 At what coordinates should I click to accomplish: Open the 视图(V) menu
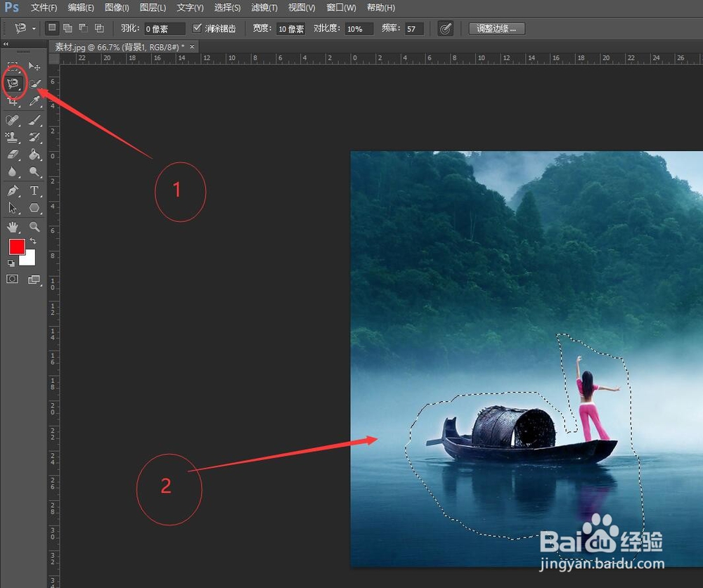point(302,8)
